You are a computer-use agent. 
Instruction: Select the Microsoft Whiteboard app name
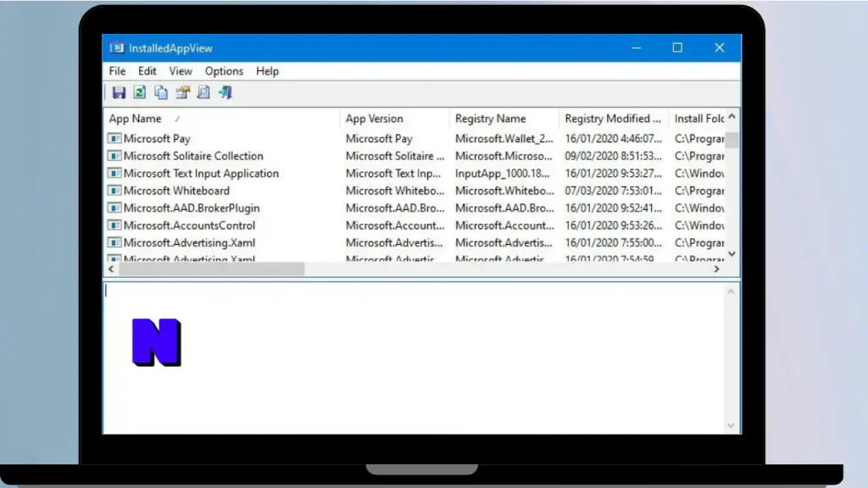176,191
